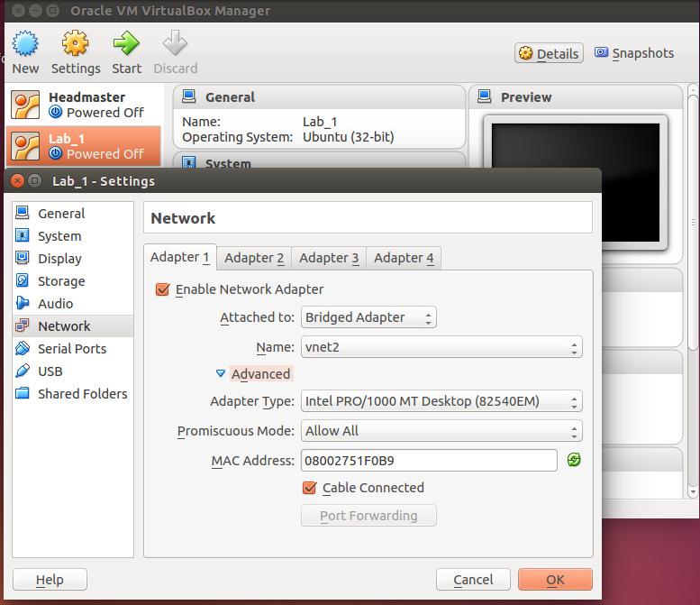Click the Ubuntu (32-bit) operating system value
700x605 pixels.
(349, 137)
